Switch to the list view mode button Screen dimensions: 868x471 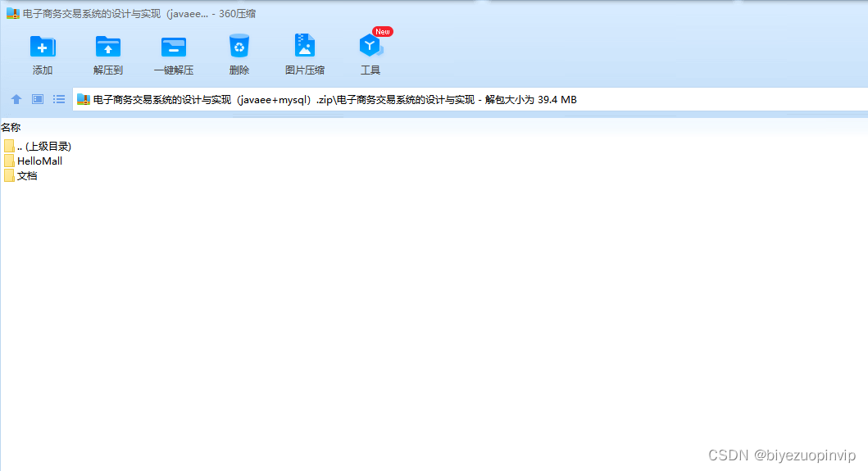(x=59, y=99)
